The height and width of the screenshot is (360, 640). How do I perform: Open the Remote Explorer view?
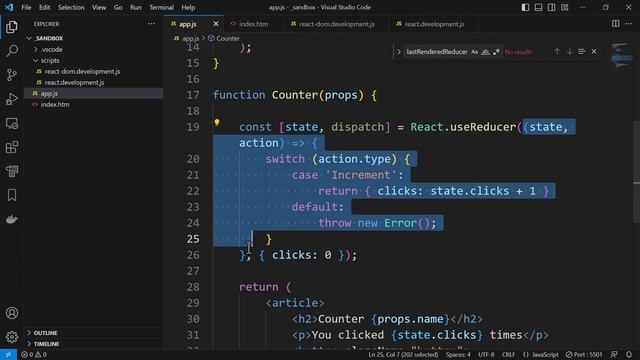[x=12, y=123]
